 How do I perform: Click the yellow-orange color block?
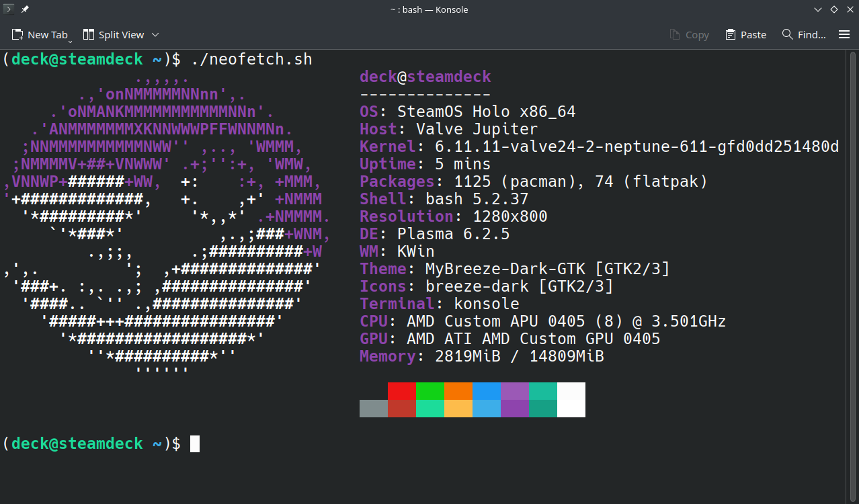458,409
